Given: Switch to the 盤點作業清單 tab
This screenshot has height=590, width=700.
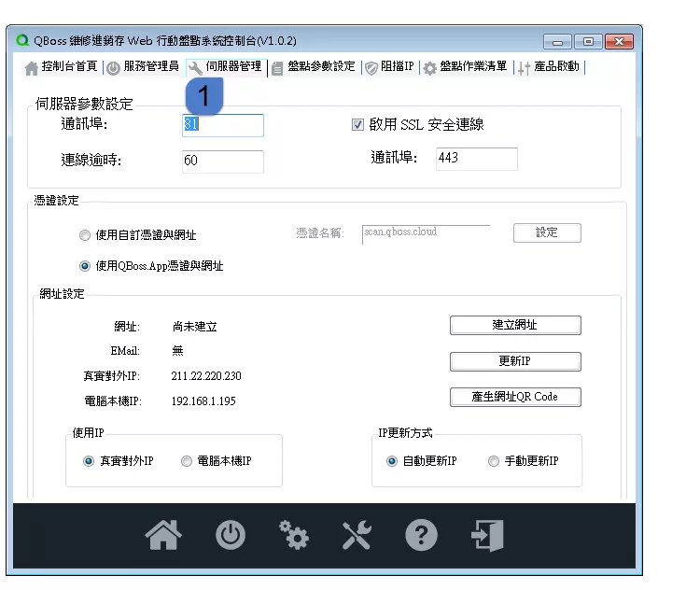Looking at the screenshot, I should click(x=466, y=67).
